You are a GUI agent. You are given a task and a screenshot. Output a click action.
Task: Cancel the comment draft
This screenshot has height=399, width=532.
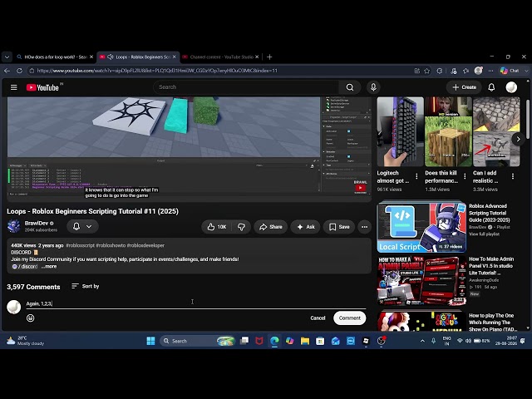(318, 318)
